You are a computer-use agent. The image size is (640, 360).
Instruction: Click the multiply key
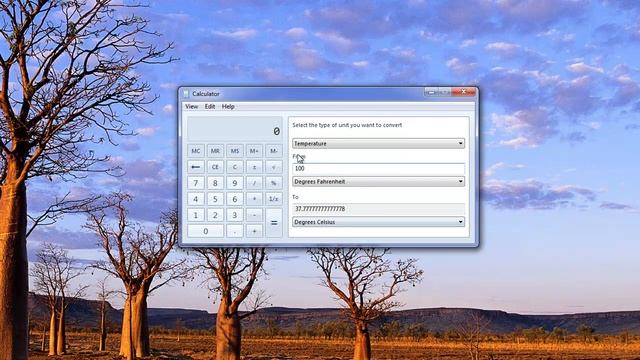(254, 199)
